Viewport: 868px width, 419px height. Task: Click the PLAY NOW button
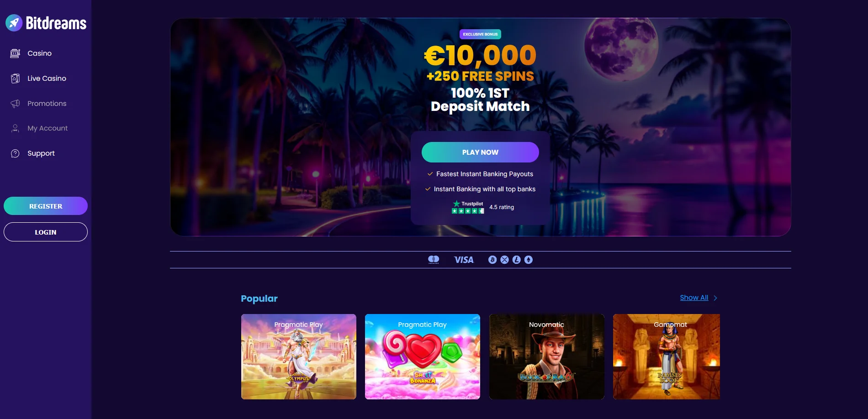coord(480,152)
